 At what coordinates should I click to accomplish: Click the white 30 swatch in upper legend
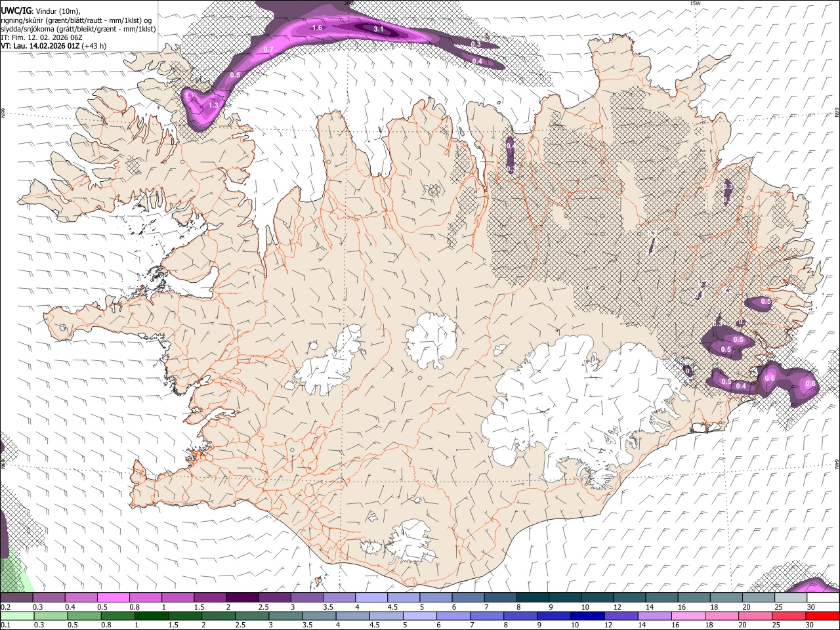pos(822,598)
